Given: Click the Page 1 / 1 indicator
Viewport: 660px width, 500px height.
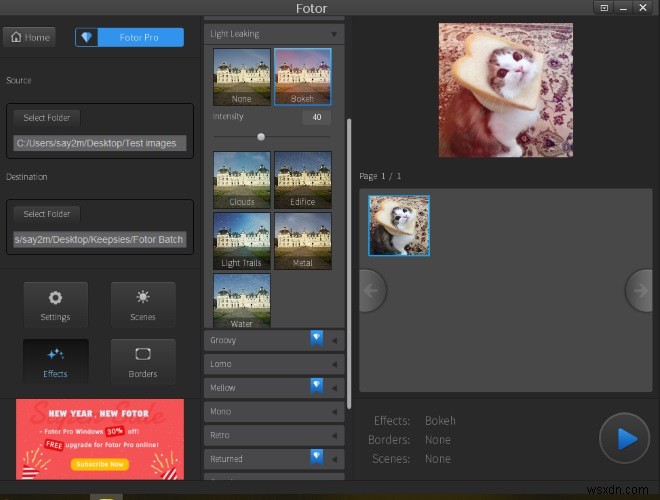Looking at the screenshot, I should click(x=380, y=176).
